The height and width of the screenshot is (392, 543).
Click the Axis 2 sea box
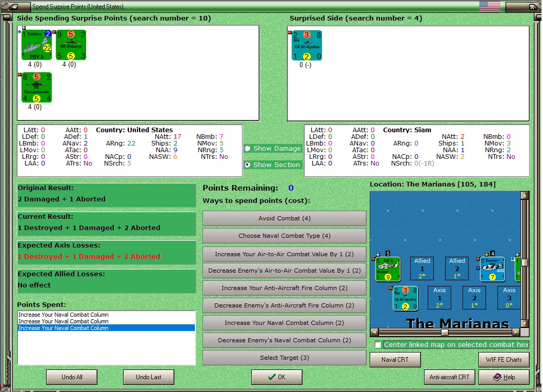[x=474, y=297]
